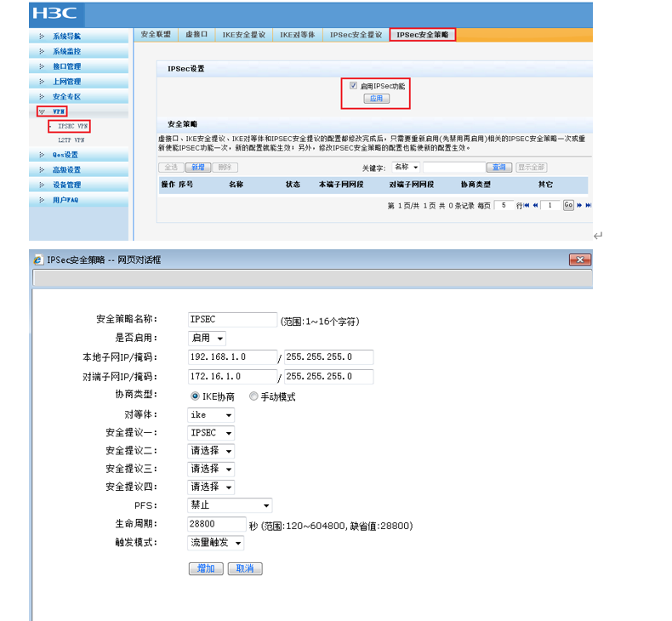Open the 对等体 dropdown

tap(211, 415)
